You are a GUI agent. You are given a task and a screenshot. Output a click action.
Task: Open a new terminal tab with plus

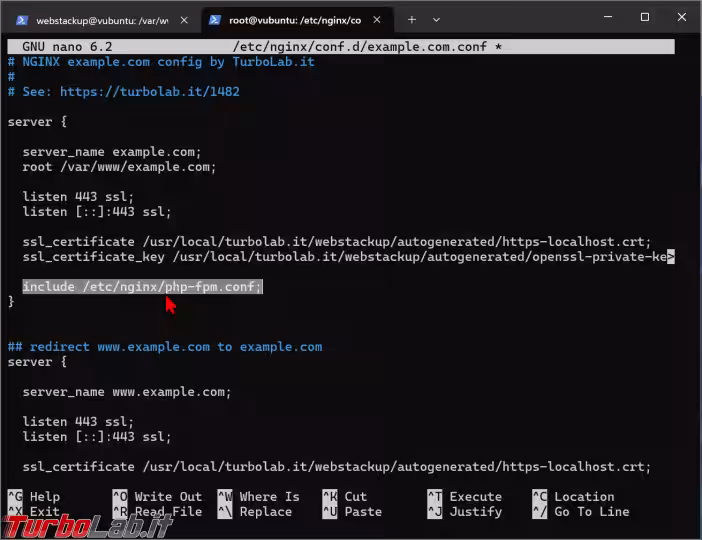point(411,19)
